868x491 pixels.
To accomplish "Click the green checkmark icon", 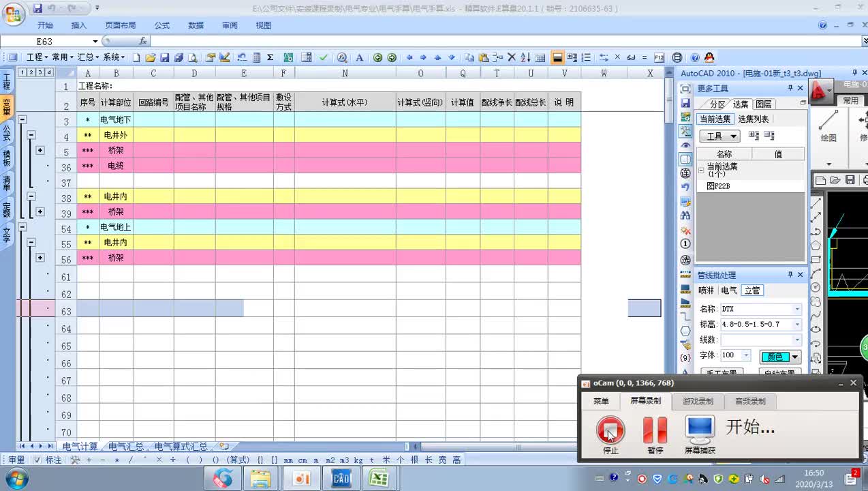I will tap(323, 58).
